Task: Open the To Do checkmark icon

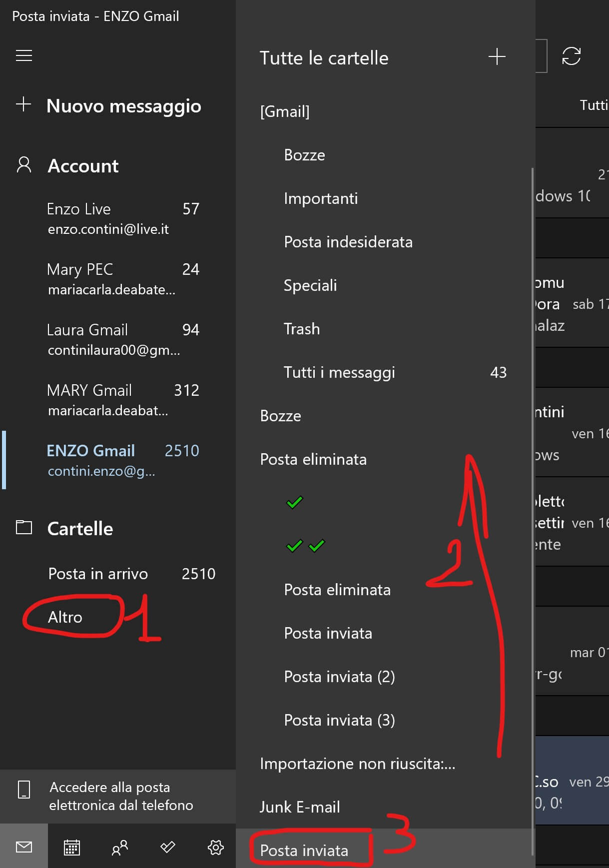Action: [x=168, y=847]
